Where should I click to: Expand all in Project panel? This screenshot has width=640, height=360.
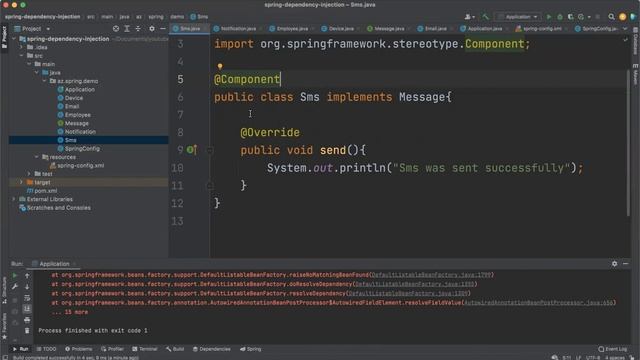(127, 29)
